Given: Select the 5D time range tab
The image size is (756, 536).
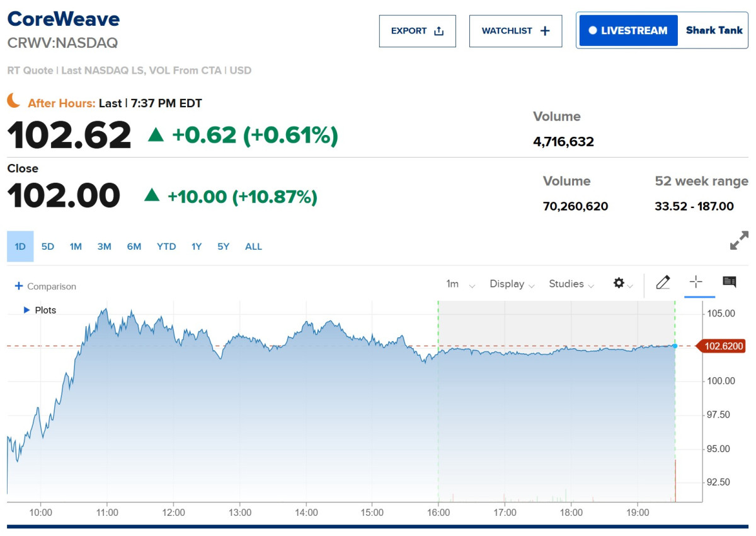Looking at the screenshot, I should point(48,247).
